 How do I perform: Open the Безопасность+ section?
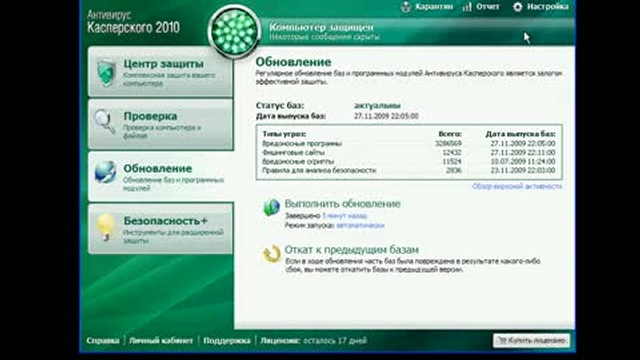tap(160, 229)
